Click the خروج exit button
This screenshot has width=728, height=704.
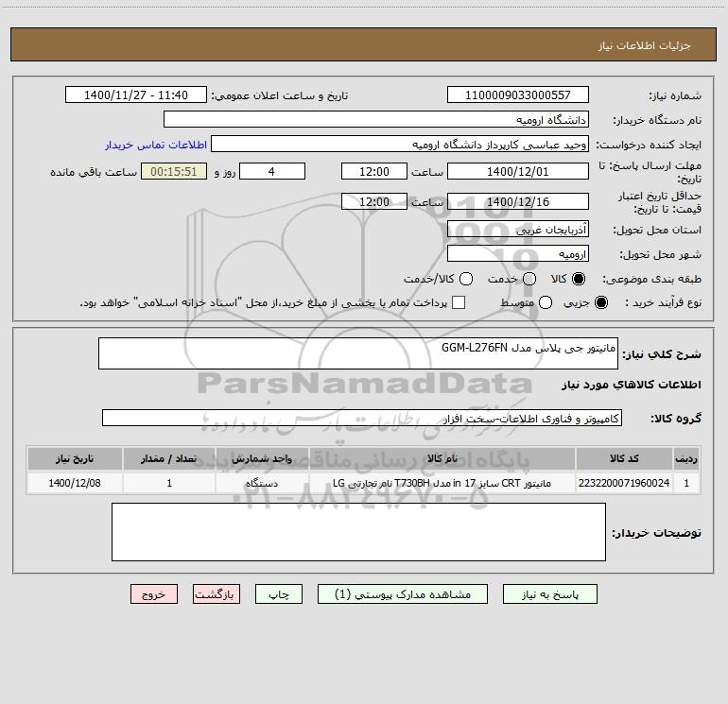pos(154,594)
